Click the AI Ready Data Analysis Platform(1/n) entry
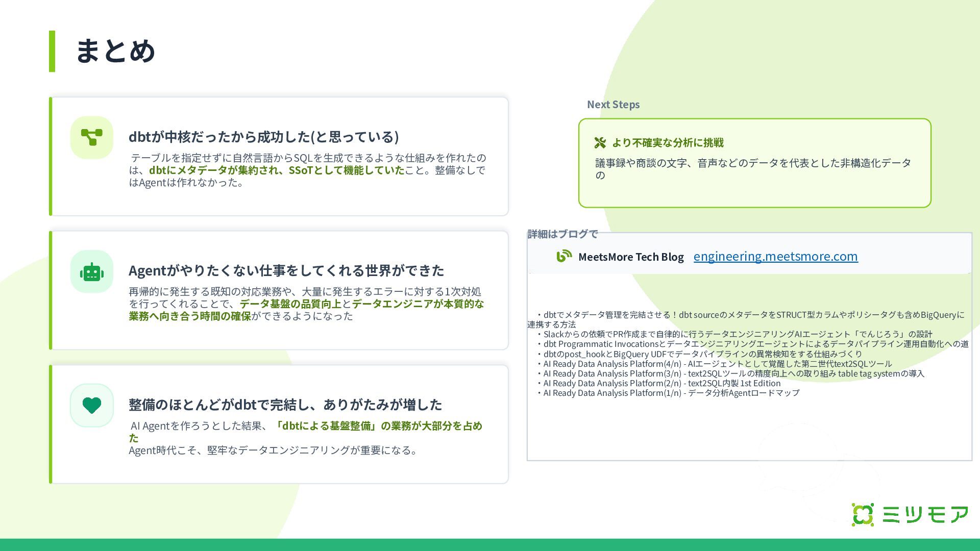This screenshot has width=980, height=551. 671,393
